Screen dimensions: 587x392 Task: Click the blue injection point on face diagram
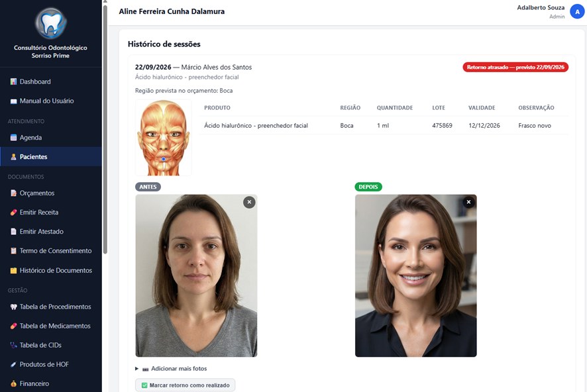[164, 159]
